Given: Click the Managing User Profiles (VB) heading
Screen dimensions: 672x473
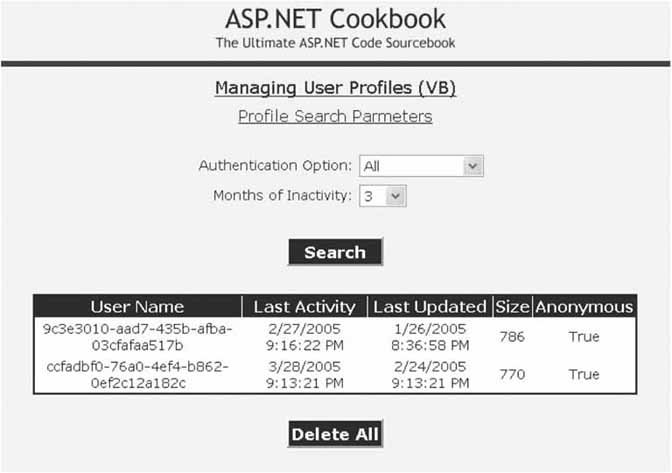Looking at the screenshot, I should [x=335, y=88].
